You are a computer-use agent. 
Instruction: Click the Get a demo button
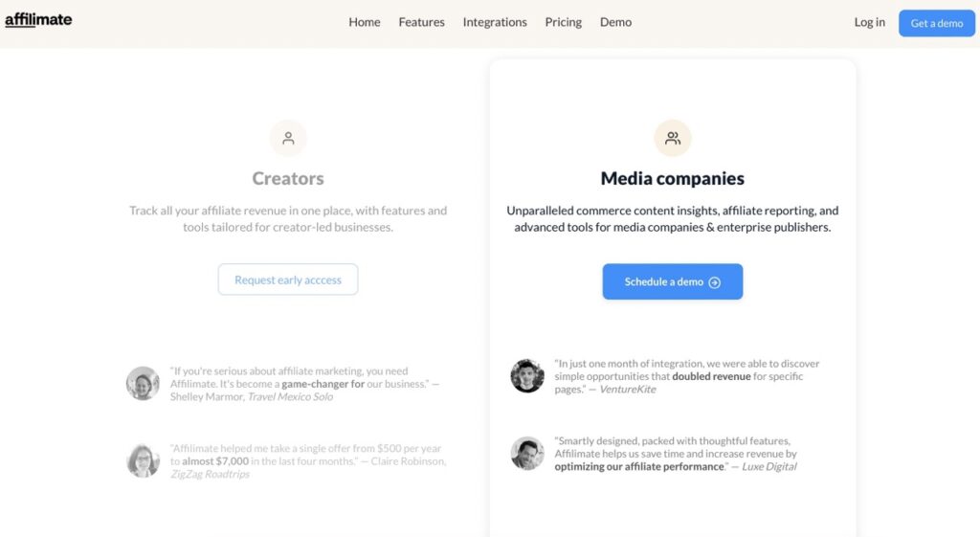click(x=936, y=23)
